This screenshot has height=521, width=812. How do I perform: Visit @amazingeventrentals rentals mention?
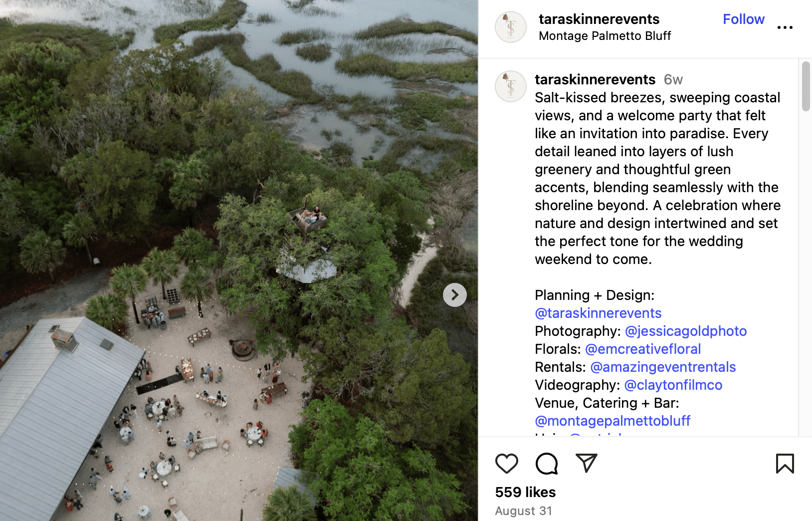663,367
